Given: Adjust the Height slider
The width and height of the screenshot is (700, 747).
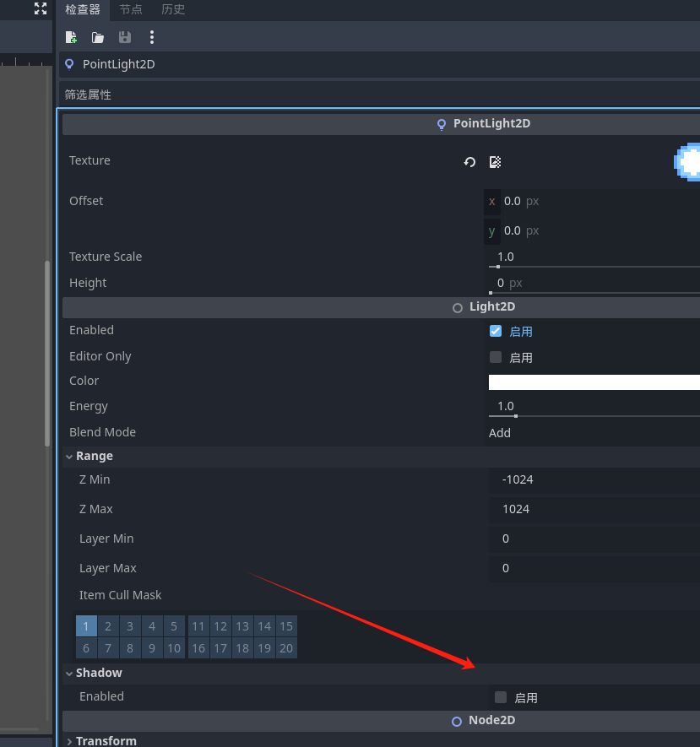Looking at the screenshot, I should [x=594, y=293].
